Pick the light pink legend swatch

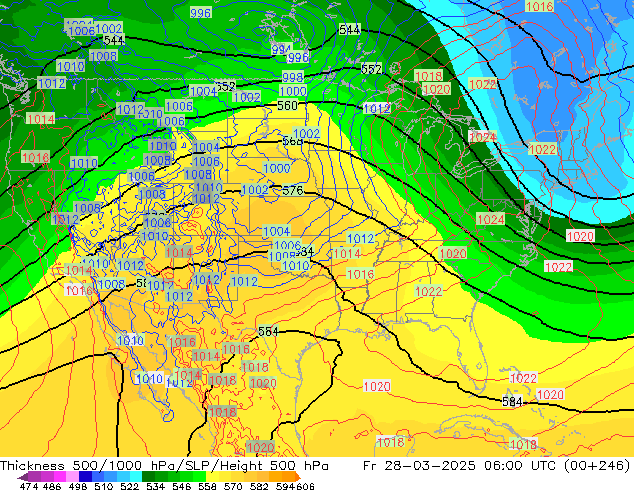tap(72, 476)
